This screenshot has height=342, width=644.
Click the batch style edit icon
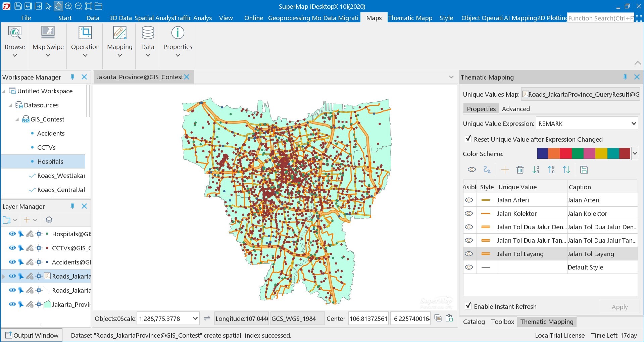click(x=487, y=170)
